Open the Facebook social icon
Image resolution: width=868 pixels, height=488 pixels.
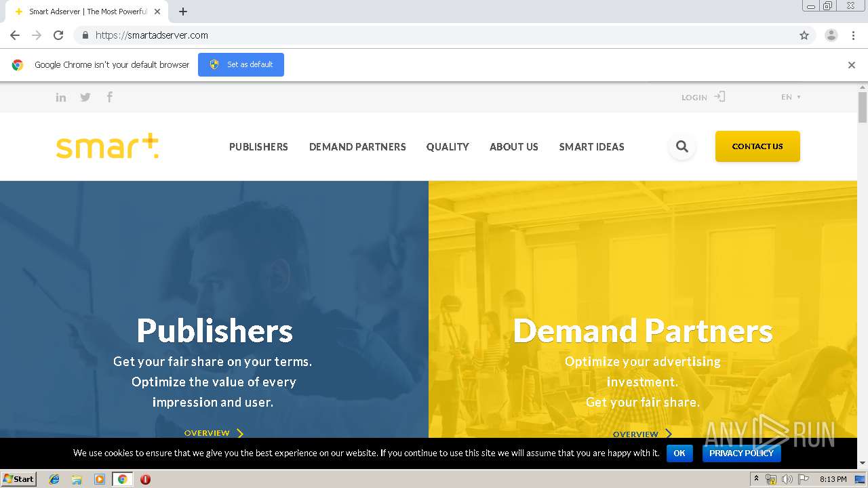[109, 97]
